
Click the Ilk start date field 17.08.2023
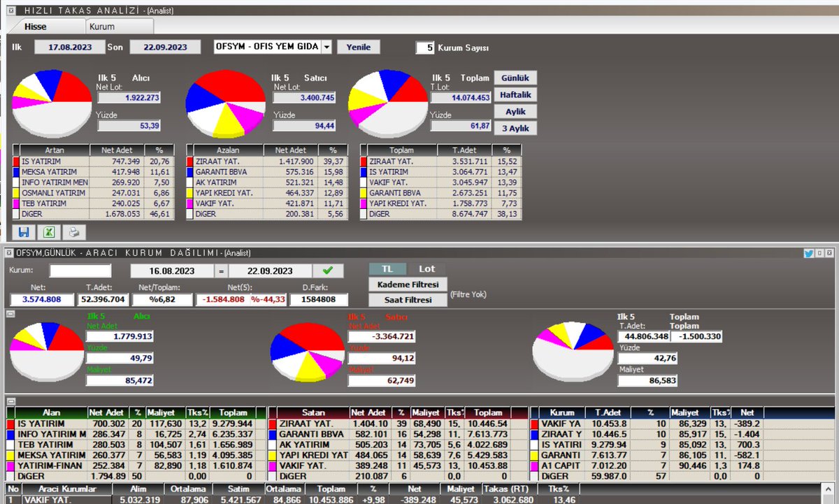coord(69,48)
